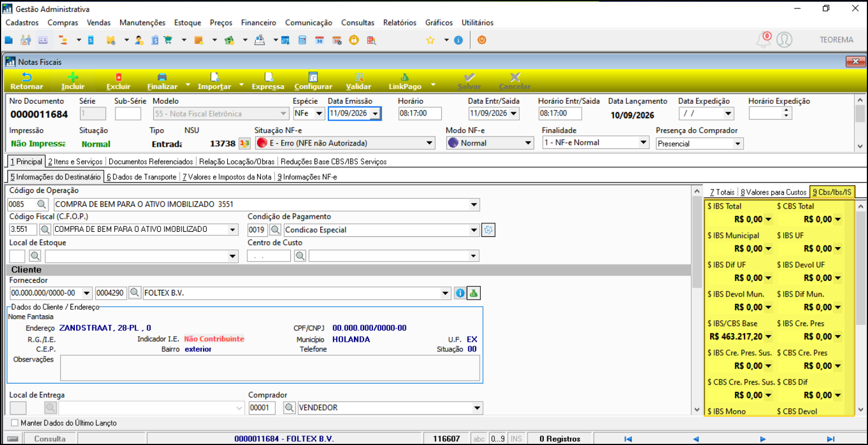Click the Horário emission time field
Screen dimensions: 868x445
coord(419,113)
